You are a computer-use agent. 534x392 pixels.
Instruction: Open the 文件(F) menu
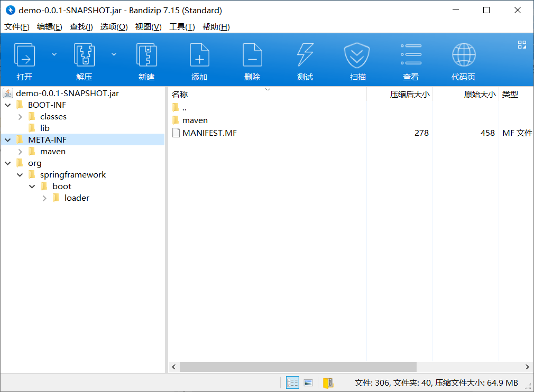point(17,26)
